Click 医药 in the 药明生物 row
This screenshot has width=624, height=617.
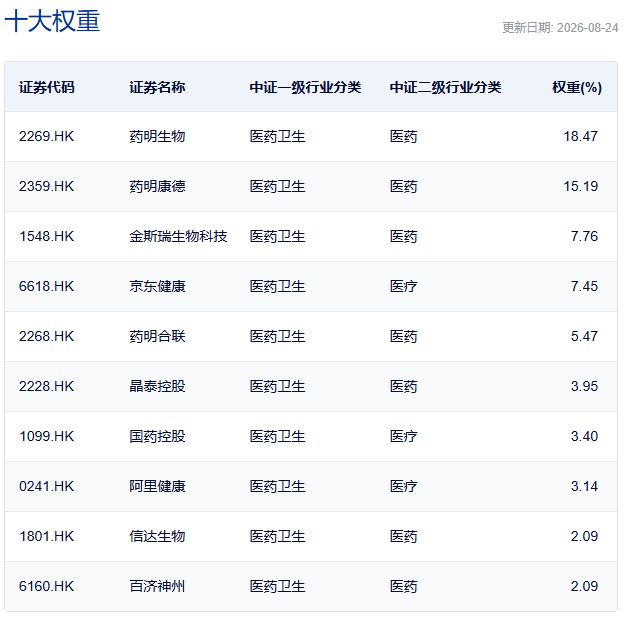[404, 137]
